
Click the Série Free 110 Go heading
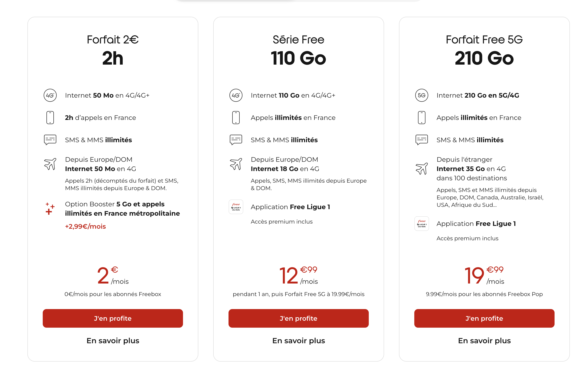pos(298,50)
